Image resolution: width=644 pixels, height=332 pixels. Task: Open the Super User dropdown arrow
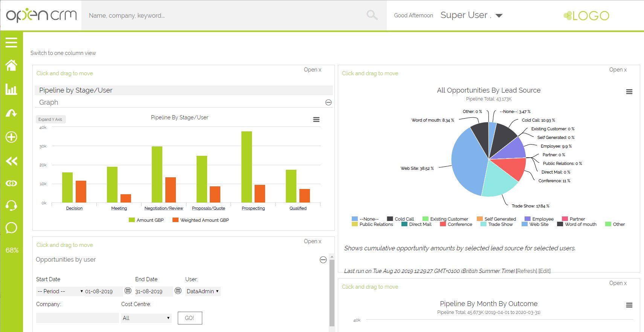pyautogui.click(x=499, y=16)
